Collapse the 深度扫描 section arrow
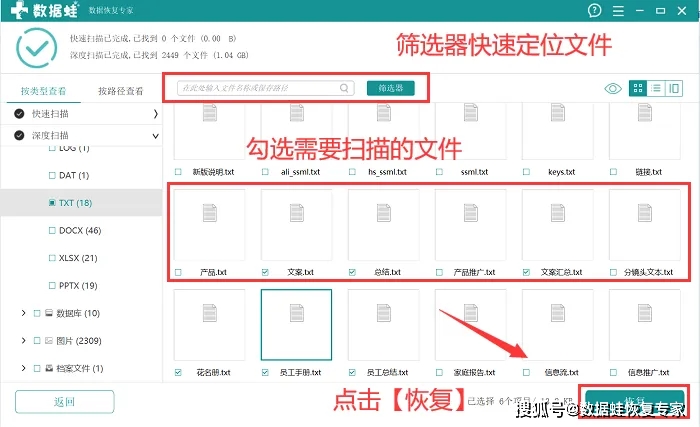 coord(155,136)
